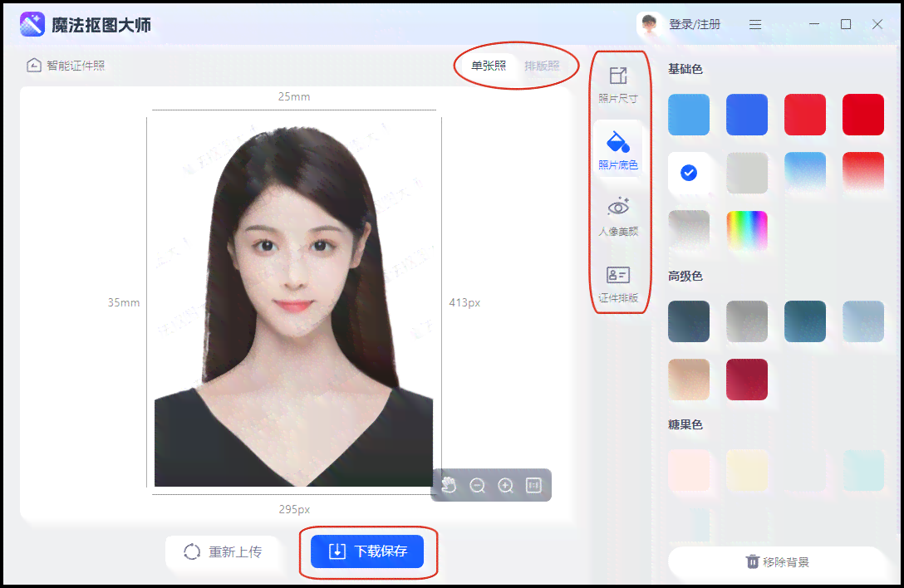Open the rainbow custom color picker
The height and width of the screenshot is (588, 904).
(x=747, y=231)
